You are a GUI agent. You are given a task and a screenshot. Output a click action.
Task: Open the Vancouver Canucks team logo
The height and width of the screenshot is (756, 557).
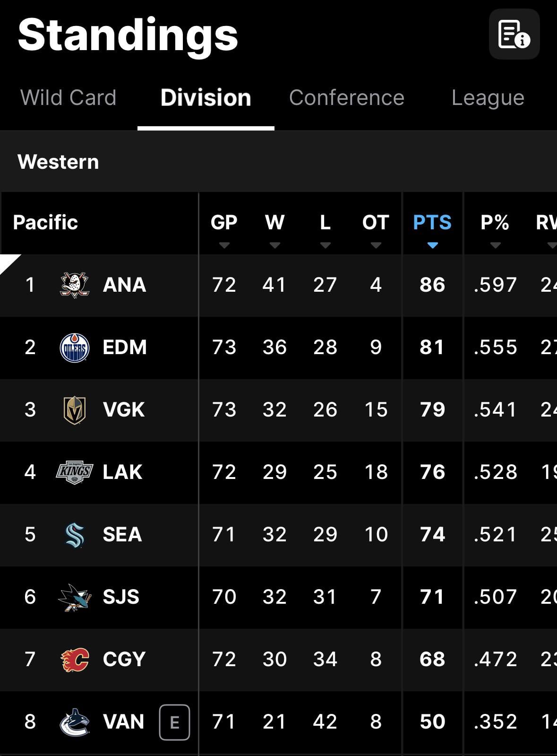tap(75, 722)
